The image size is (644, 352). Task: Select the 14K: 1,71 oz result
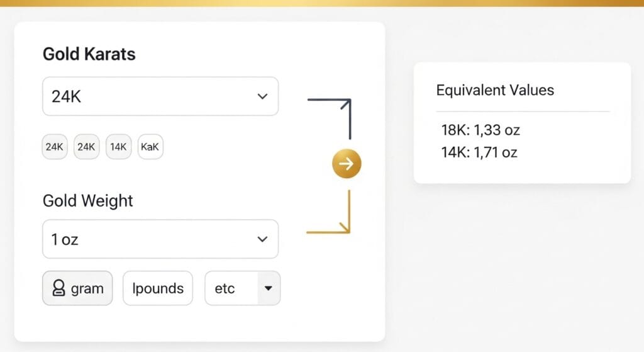479,152
